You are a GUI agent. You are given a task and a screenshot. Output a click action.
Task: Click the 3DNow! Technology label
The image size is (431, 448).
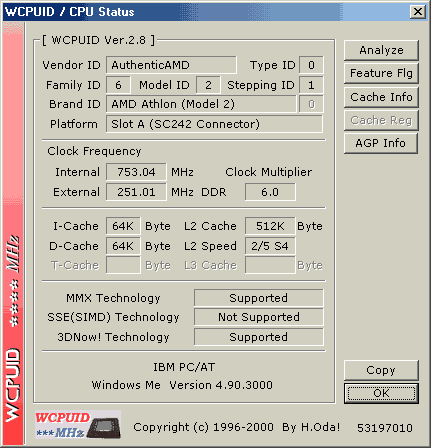click(x=113, y=337)
